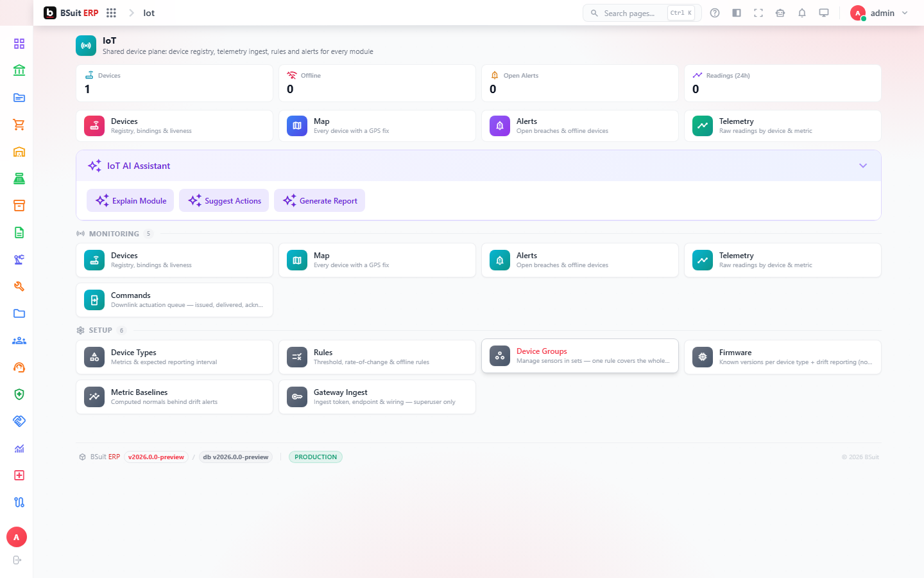Viewport: 924px width, 578px height.
Task: Open the people group sidebar icon
Action: coord(19,340)
